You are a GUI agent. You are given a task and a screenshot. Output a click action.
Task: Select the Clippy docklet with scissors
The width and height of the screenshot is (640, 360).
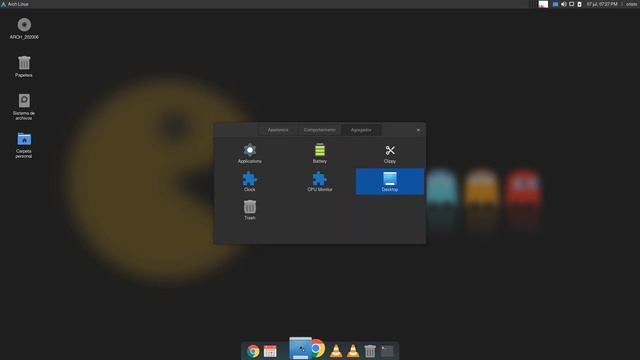pyautogui.click(x=390, y=154)
